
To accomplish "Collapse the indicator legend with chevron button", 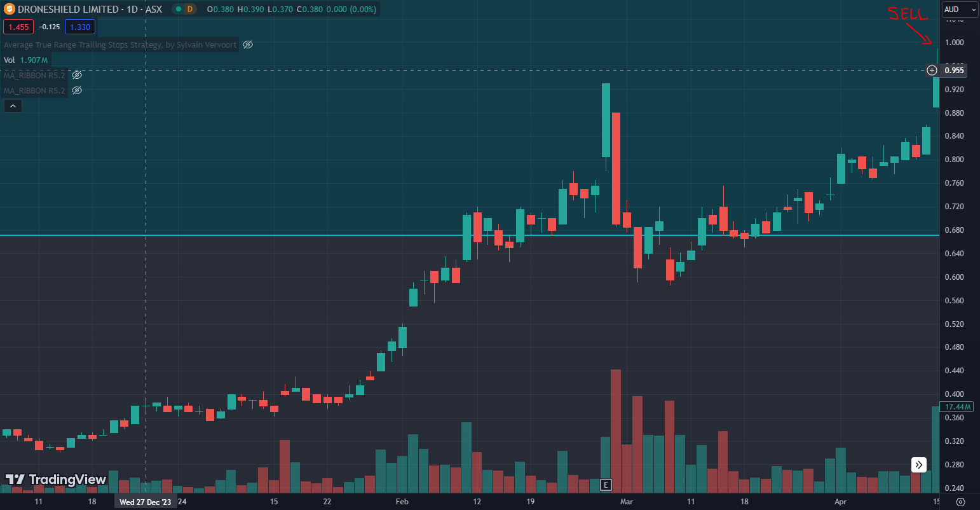I will (13, 106).
